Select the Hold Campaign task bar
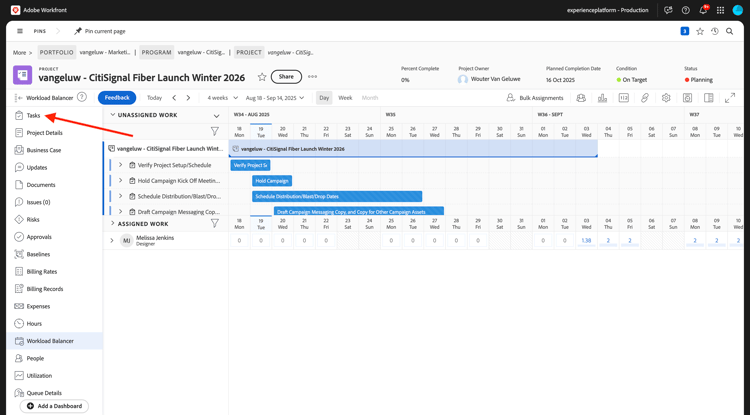750x415 pixels. point(272,181)
